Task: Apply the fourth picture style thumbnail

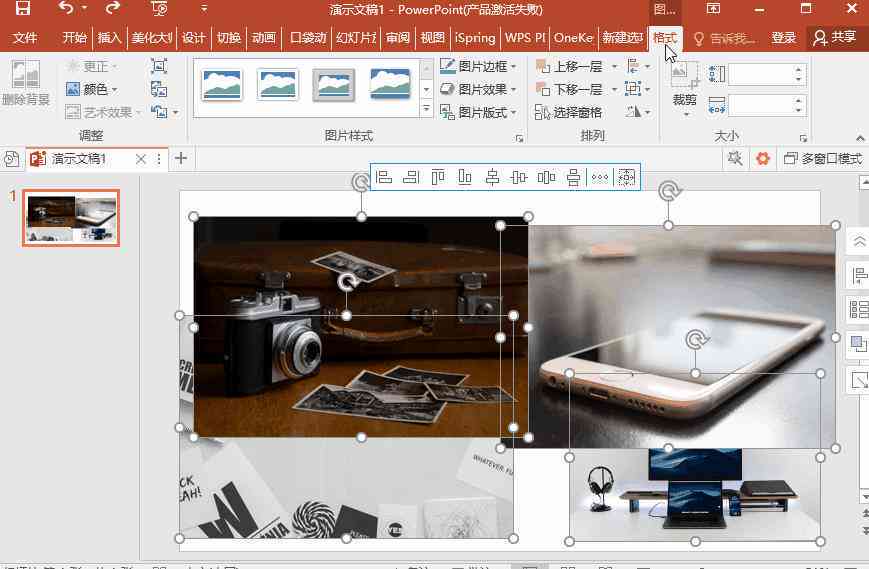Action: [x=390, y=85]
